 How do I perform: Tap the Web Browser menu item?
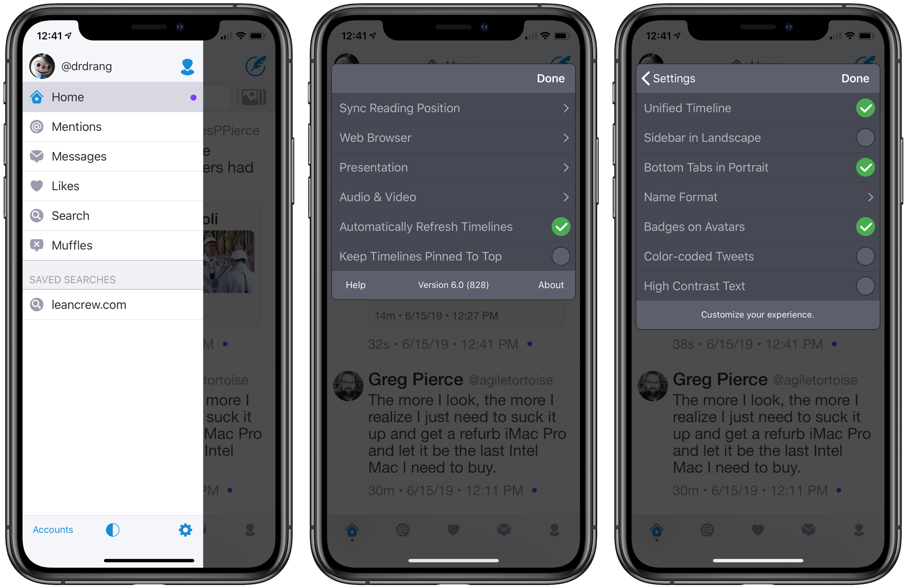(x=453, y=138)
